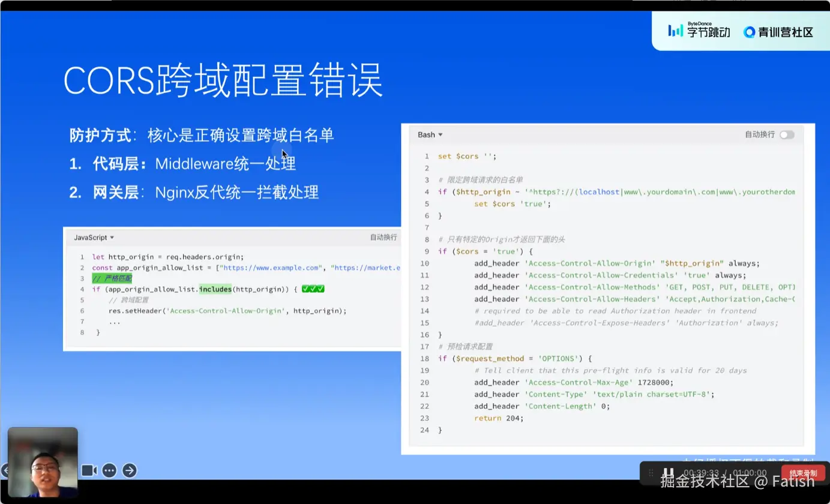The width and height of the screenshot is (830, 504).
Task: Click Content-Type text/plain line
Action: (594, 394)
